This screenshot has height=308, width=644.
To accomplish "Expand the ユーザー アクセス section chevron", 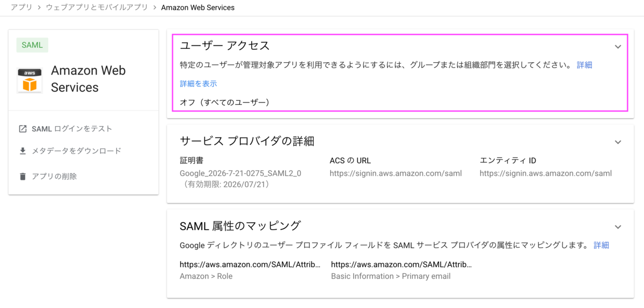I will point(618,47).
